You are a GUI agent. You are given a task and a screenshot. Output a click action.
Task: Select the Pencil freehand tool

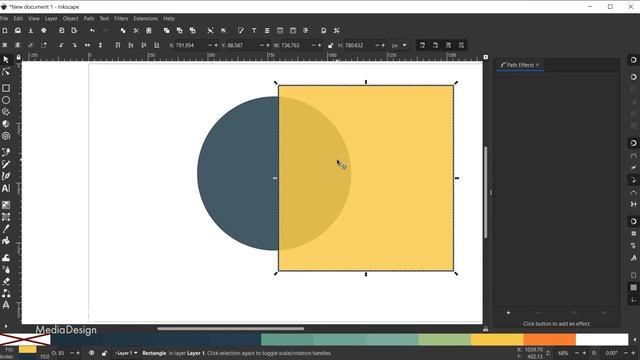pyautogui.click(x=6, y=164)
